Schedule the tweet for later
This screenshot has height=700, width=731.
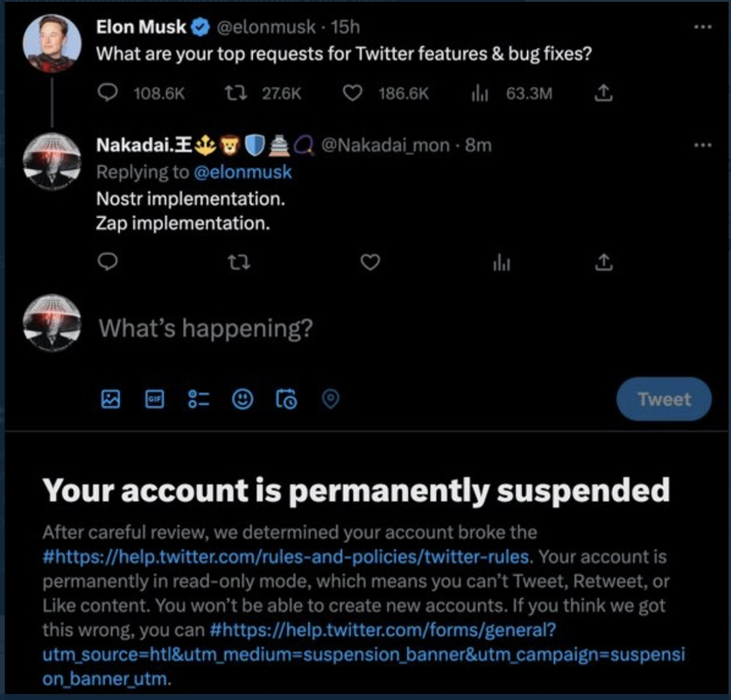tap(286, 399)
